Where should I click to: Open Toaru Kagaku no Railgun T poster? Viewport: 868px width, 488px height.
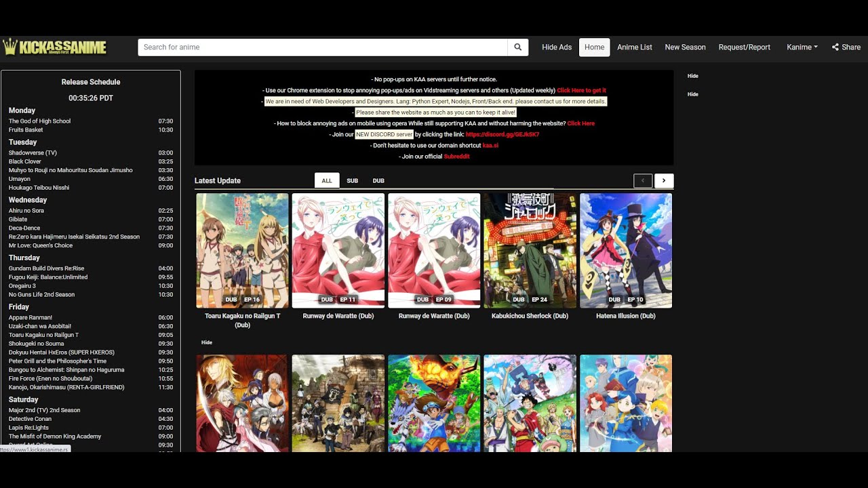tap(242, 251)
